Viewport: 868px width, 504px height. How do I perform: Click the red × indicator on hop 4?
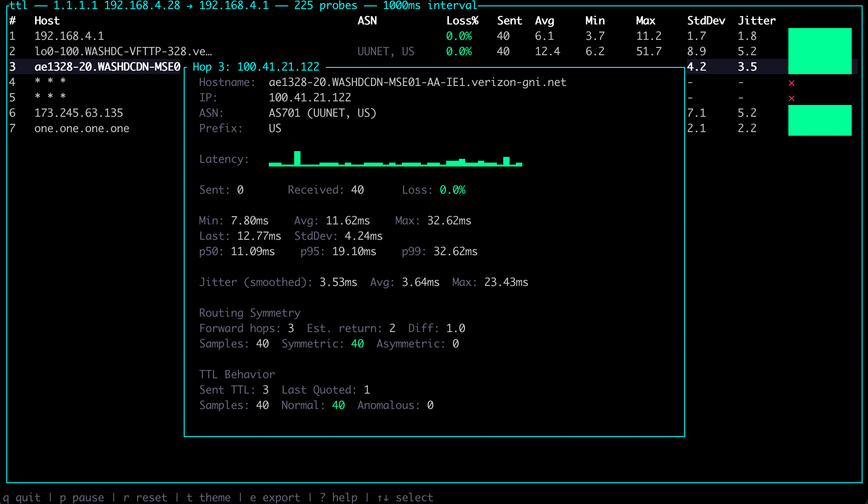[x=791, y=82]
